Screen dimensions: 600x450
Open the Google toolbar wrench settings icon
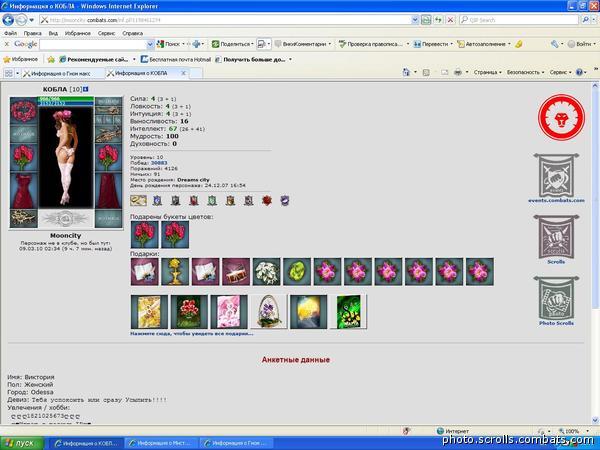pyautogui.click(x=554, y=44)
